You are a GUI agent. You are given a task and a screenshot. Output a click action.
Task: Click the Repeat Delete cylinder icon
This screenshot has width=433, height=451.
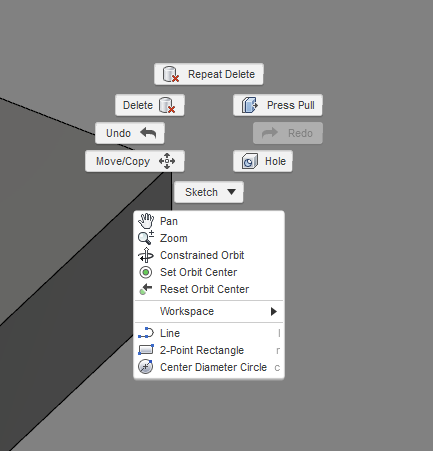click(x=171, y=74)
